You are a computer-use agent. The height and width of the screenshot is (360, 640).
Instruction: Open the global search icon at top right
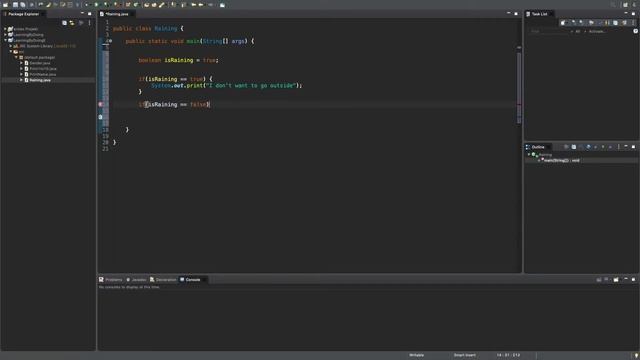[613, 5]
